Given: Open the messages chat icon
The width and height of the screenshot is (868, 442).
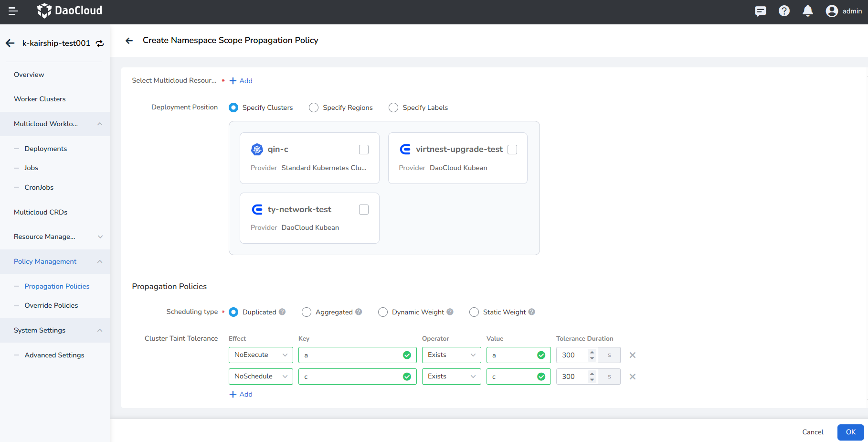Looking at the screenshot, I should 760,11.
